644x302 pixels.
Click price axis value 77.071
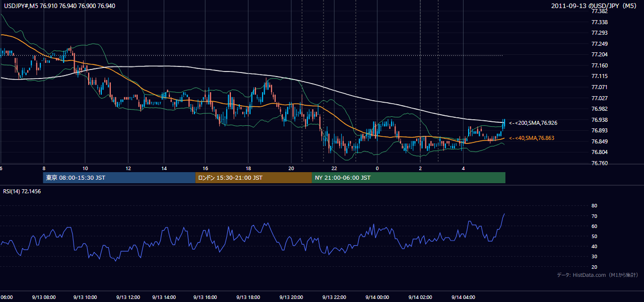(x=599, y=88)
